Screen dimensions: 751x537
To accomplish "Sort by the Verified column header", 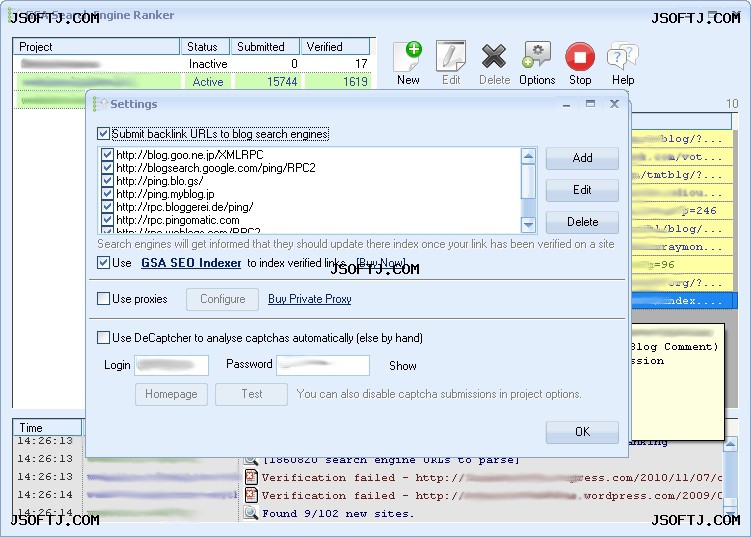I will coord(335,46).
